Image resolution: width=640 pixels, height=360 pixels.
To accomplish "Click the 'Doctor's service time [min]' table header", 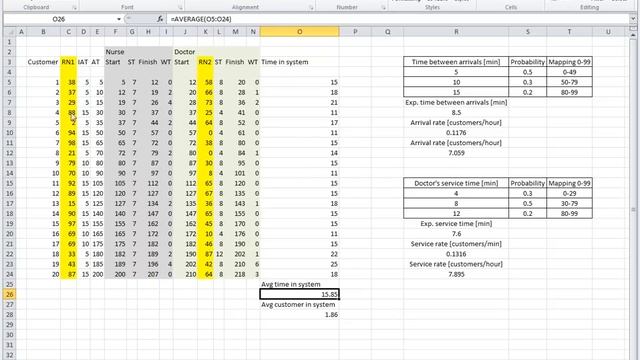I will pyautogui.click(x=456, y=183).
